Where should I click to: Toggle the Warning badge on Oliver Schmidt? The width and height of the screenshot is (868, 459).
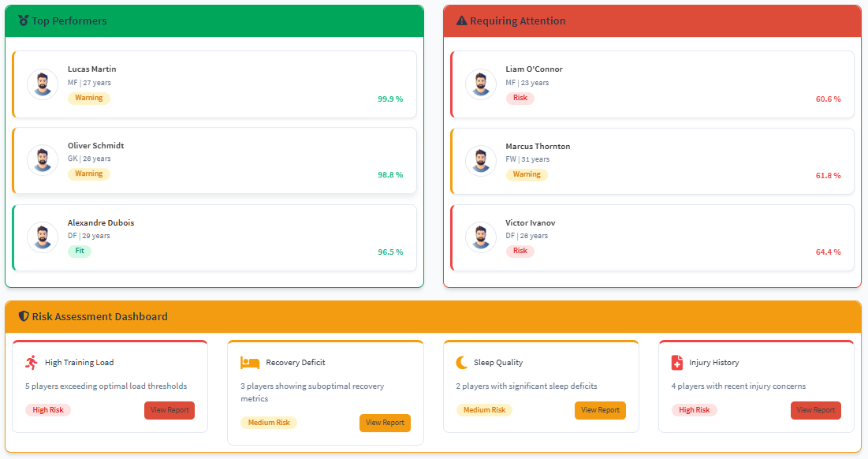pyautogui.click(x=89, y=174)
